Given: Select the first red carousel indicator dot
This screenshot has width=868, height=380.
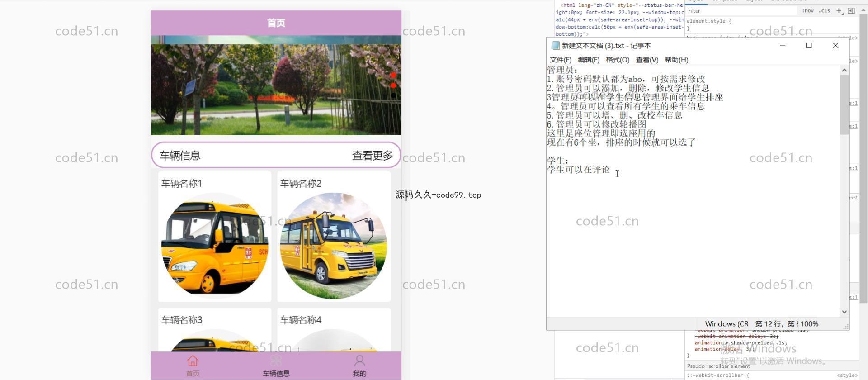Looking at the screenshot, I should pyautogui.click(x=393, y=75).
